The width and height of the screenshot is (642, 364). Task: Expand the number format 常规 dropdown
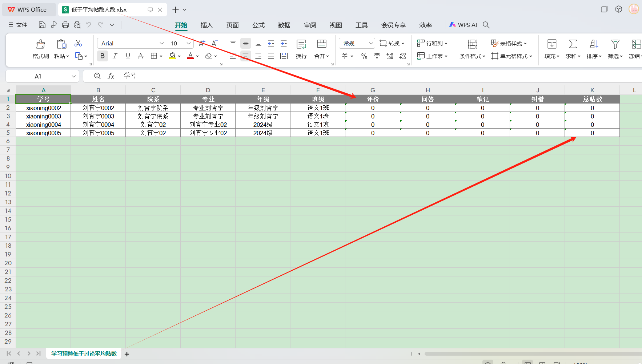[x=371, y=43]
